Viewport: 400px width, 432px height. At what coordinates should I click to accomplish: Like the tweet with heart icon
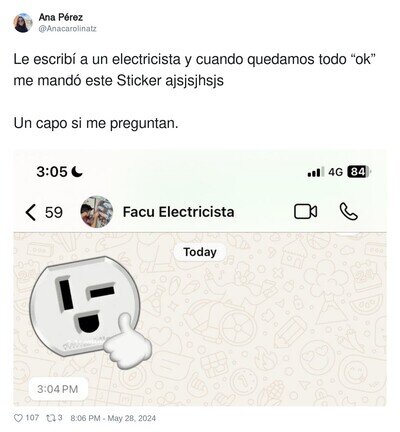tap(18, 418)
